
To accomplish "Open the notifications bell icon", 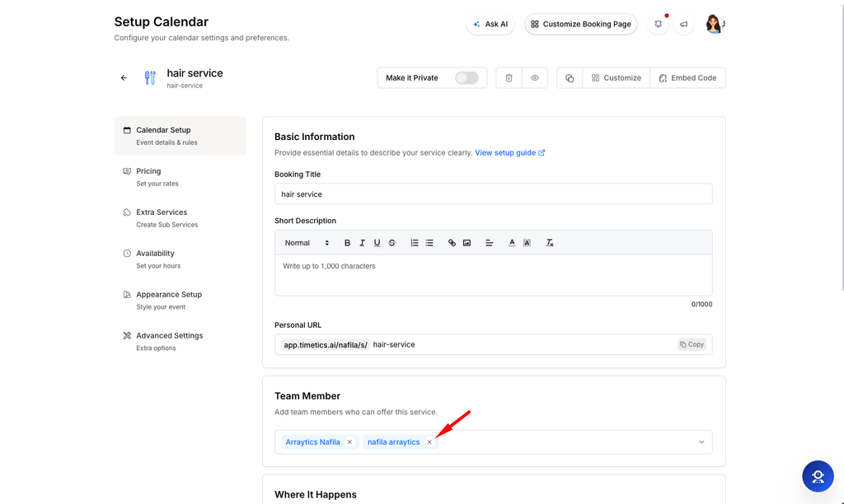I will tap(658, 24).
